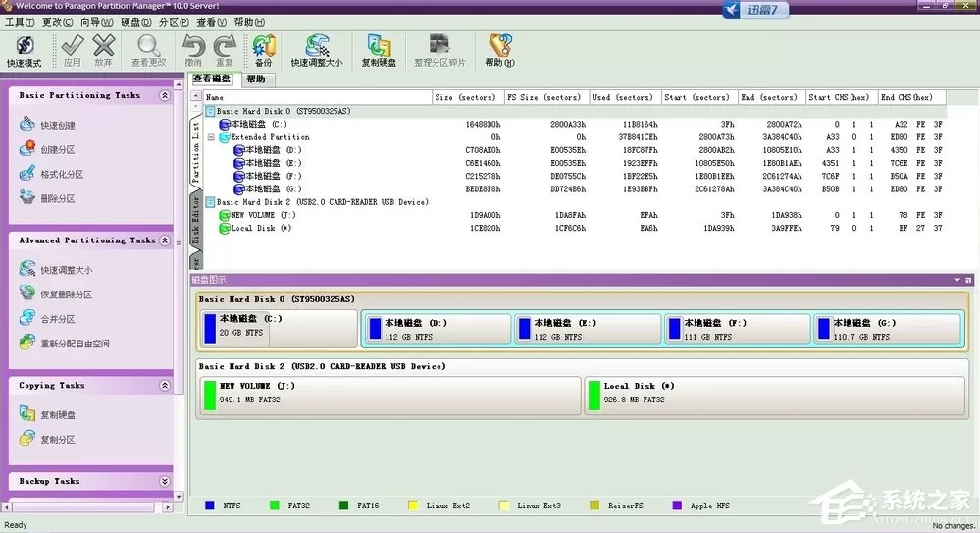Open the 快速调整大小 toolbar tool
This screenshot has width=980, height=533.
[317, 51]
